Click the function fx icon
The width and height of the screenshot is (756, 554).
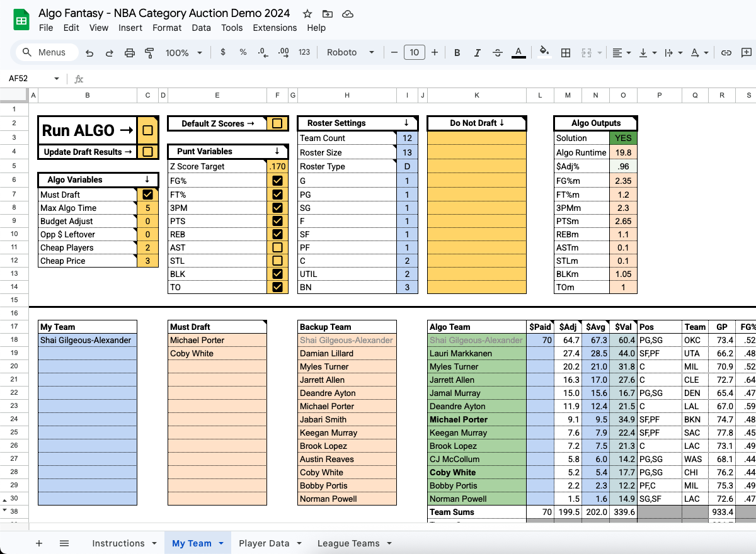(79, 79)
